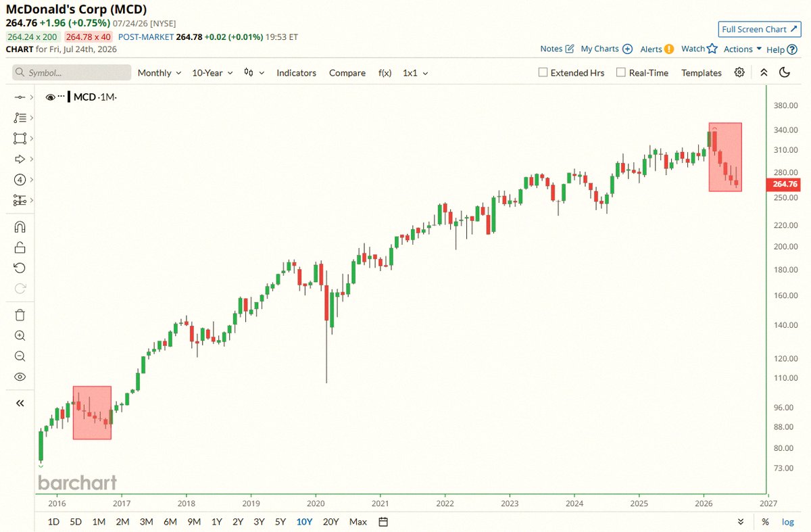The width and height of the screenshot is (811, 532).
Task: Open the candlestick chart type dropdown
Action: point(254,73)
